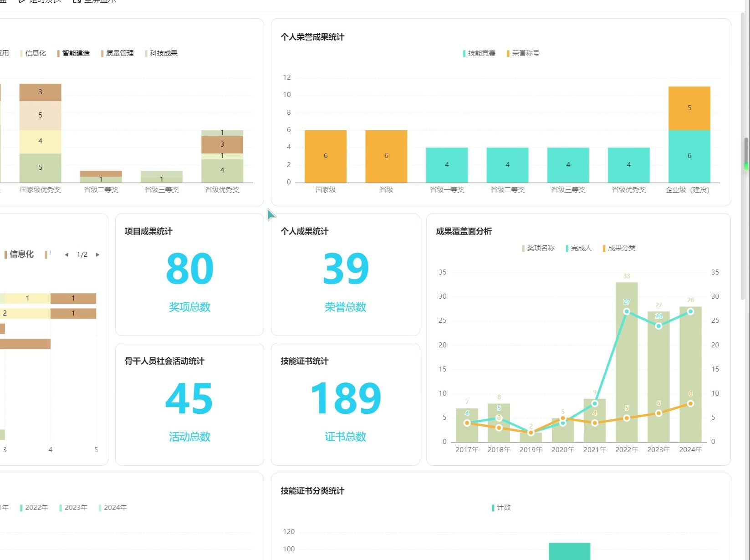This screenshot has width=750, height=560.
Task: Click the 奖项总数 label
Action: coord(189,307)
